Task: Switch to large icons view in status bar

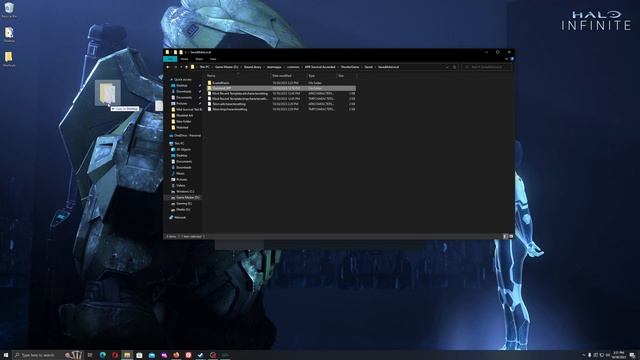Action: click(511, 236)
